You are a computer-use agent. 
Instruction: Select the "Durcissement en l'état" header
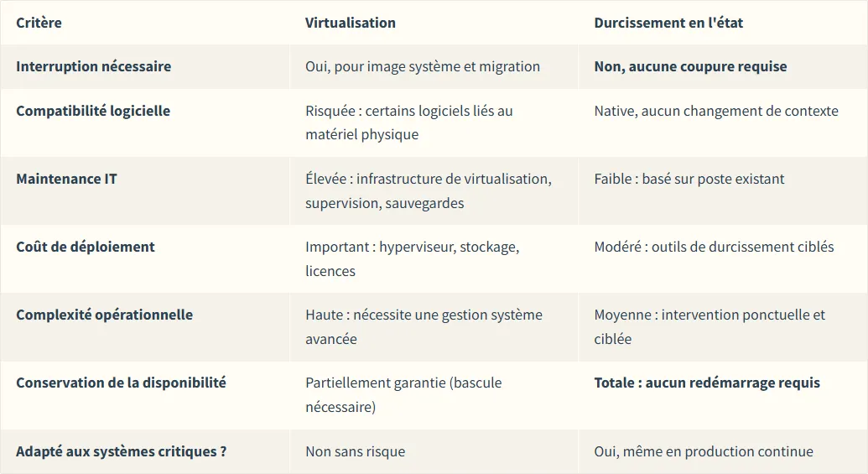[668, 23]
